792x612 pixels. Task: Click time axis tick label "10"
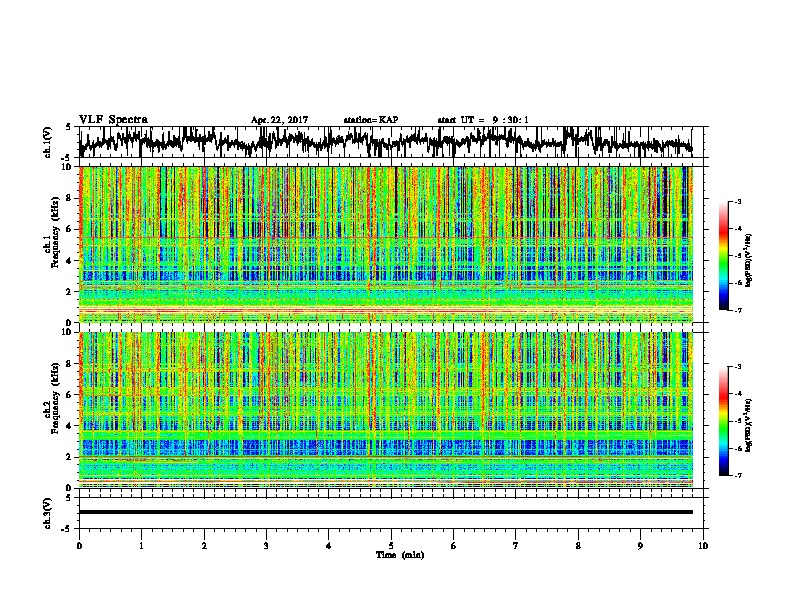point(703,546)
